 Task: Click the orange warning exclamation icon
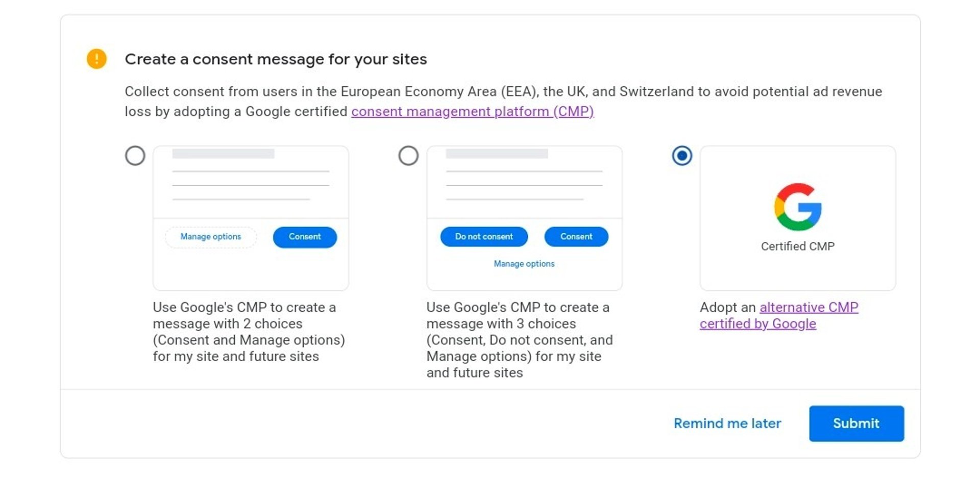(x=96, y=59)
